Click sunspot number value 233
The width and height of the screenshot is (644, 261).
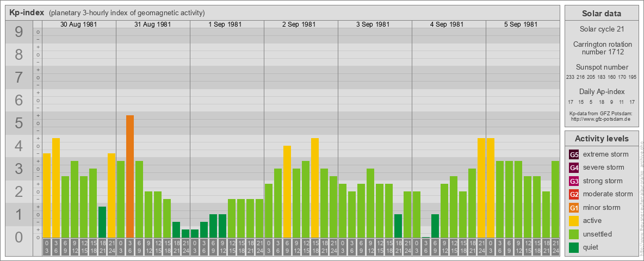569,77
